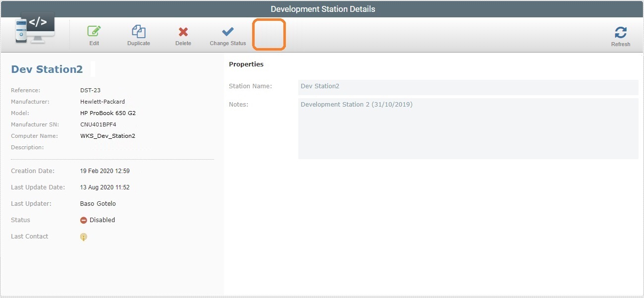The image size is (644, 298).
Task: Click into the Notes text area
Action: pyautogui.click(x=468, y=128)
